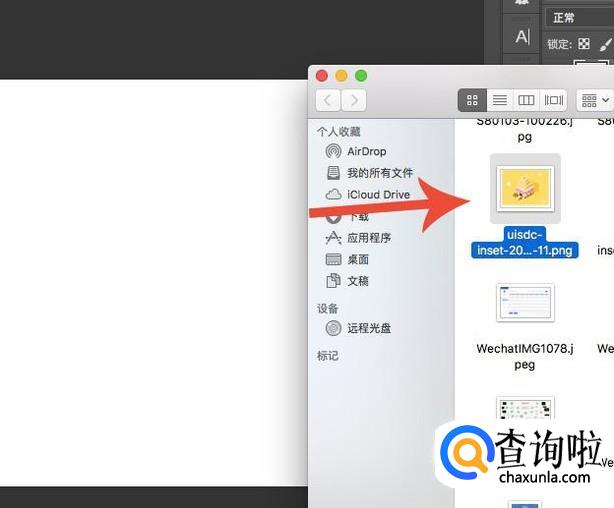This screenshot has width=614, height=508.
Task: Click the Finder forward navigation arrow
Action: pyautogui.click(x=353, y=100)
